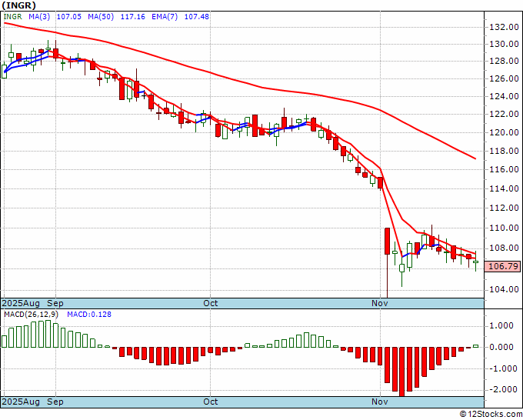
Task: Click the 12Stocks.com copyright text
Action: [491, 414]
